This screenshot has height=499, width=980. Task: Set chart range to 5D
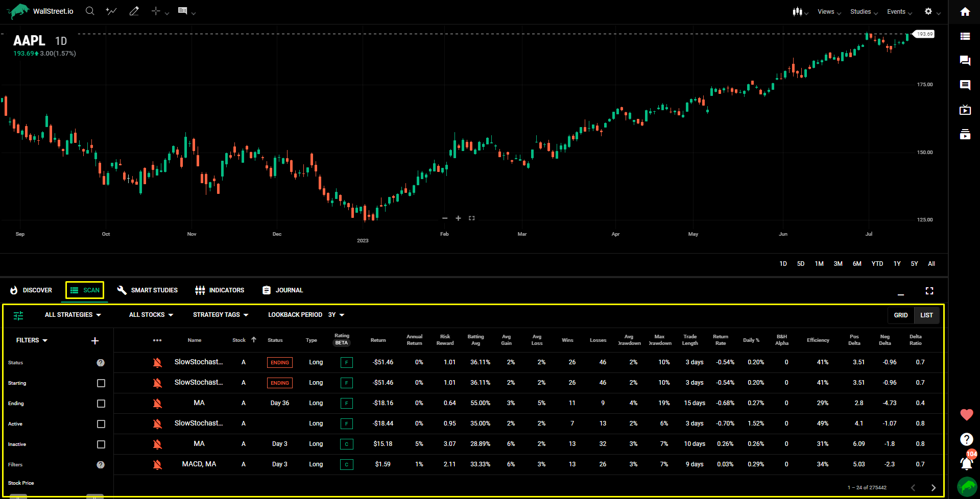[801, 264]
